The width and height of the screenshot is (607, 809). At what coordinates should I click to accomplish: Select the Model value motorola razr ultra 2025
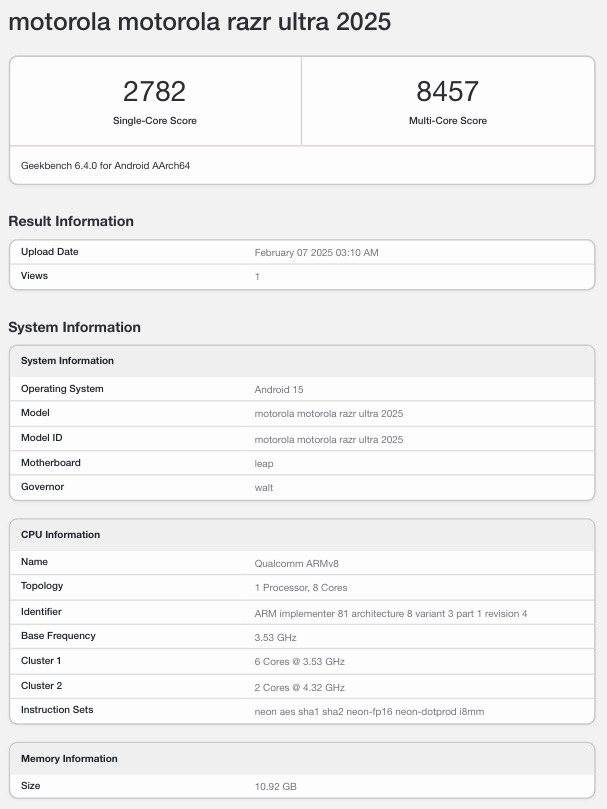[329, 413]
